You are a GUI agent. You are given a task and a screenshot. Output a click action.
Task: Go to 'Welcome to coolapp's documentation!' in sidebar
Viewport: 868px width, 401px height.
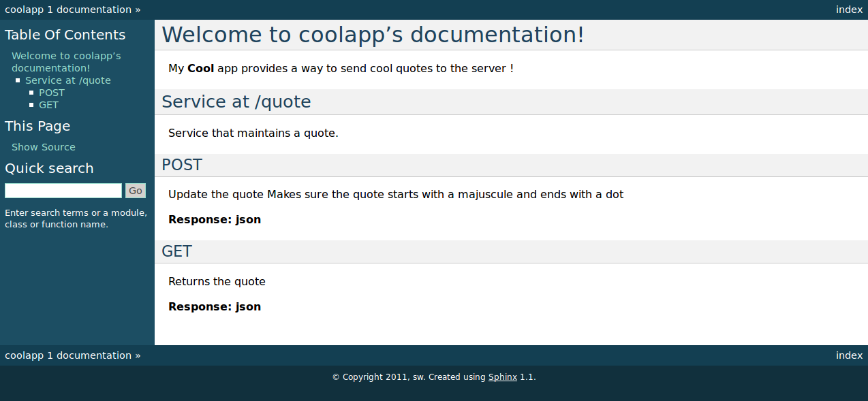pyautogui.click(x=66, y=62)
